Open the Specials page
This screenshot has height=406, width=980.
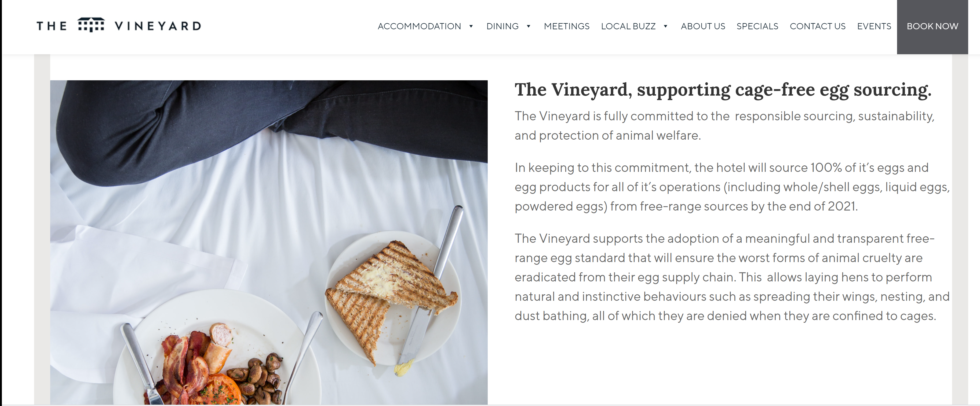(x=757, y=26)
